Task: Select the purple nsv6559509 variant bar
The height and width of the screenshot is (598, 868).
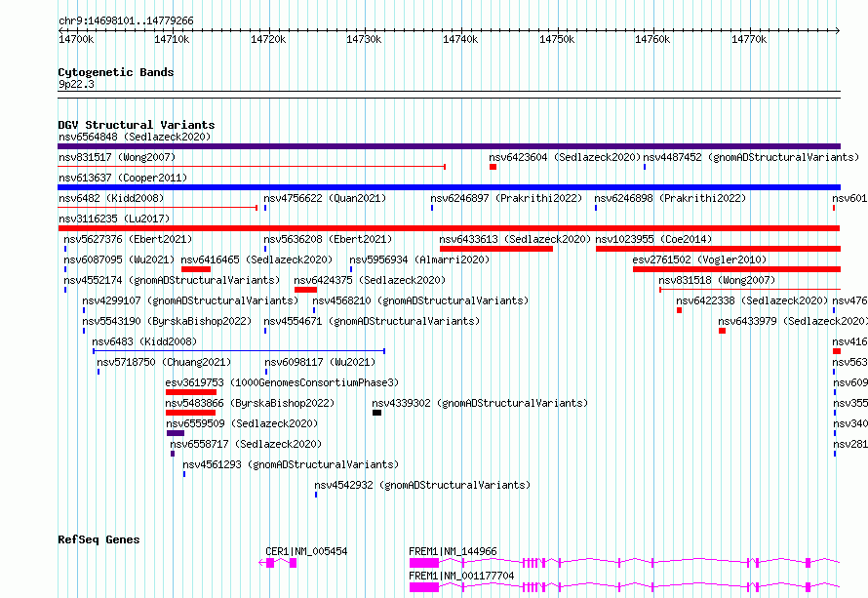Action: click(x=176, y=433)
